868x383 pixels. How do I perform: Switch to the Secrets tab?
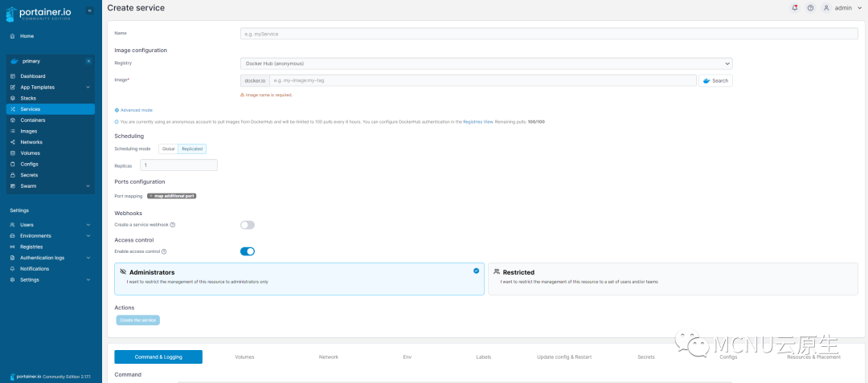(646, 357)
